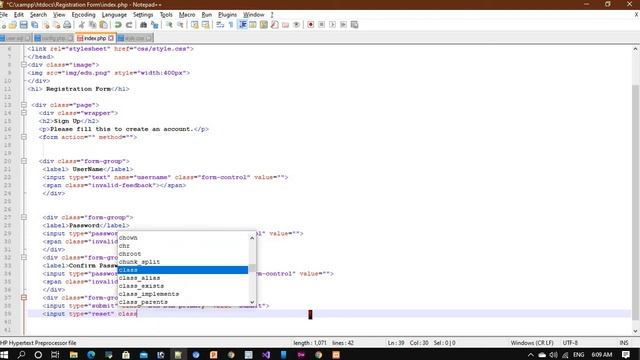Open the Search menu
This screenshot has width=640, height=360.
(x=38, y=15)
